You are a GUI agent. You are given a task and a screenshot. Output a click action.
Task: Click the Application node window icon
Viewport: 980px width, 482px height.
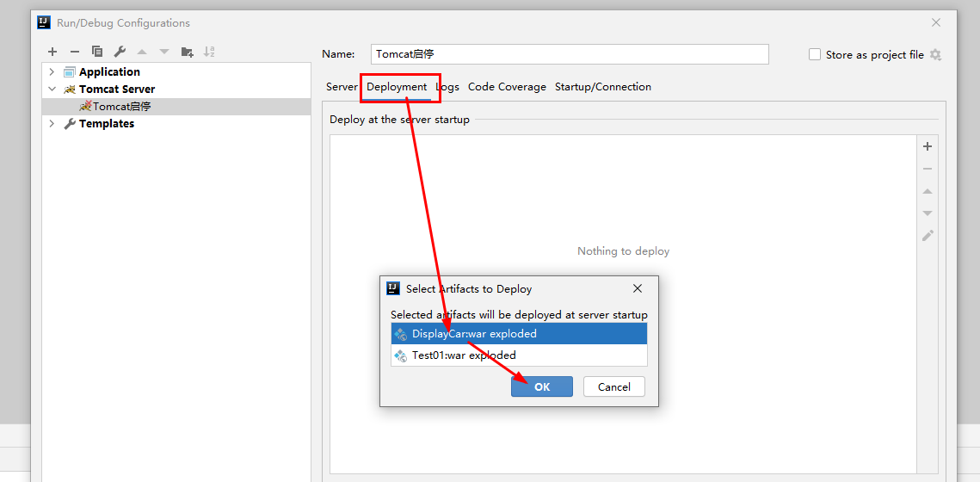tap(70, 72)
